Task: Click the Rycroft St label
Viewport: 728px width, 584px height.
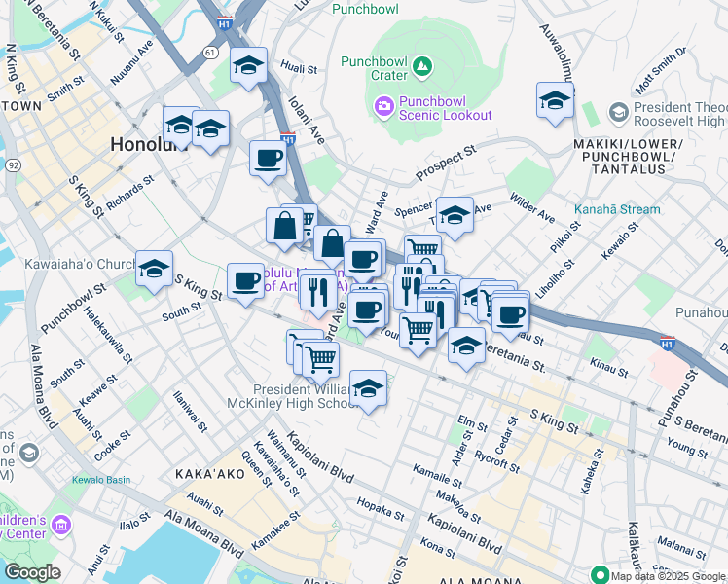Action: [x=496, y=462]
